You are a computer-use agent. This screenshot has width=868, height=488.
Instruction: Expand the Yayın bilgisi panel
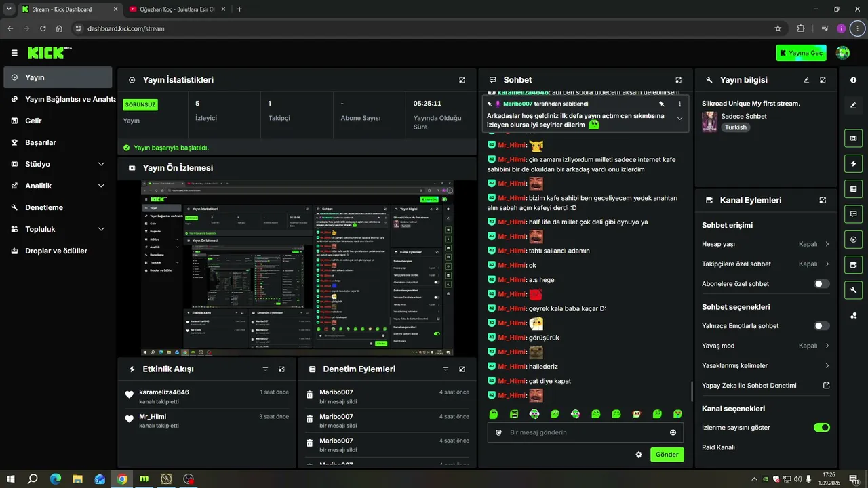tap(823, 80)
